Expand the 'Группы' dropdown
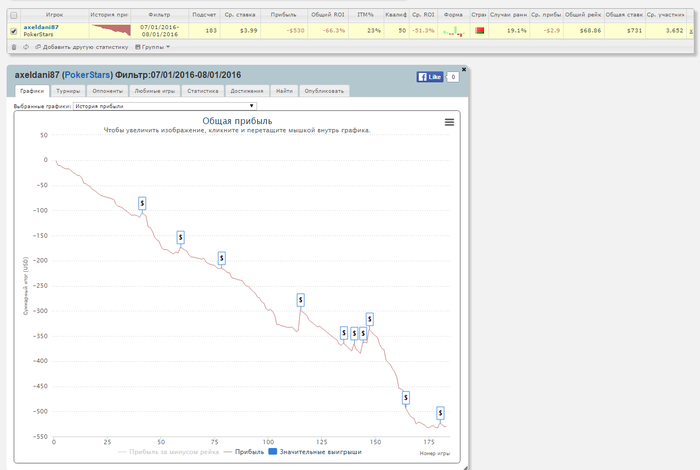 point(153,47)
